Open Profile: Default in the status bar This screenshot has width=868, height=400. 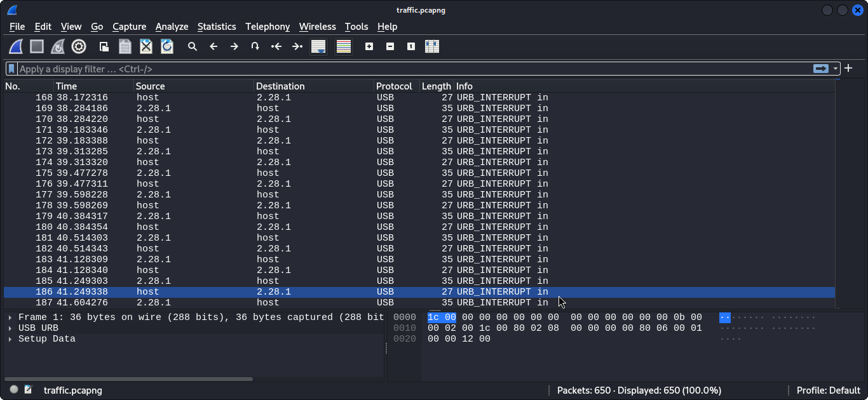828,390
